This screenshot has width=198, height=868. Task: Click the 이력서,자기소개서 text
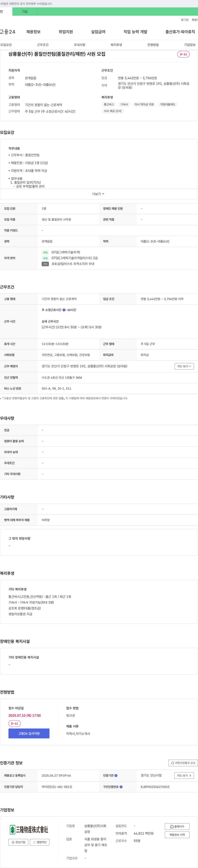click(78, 734)
